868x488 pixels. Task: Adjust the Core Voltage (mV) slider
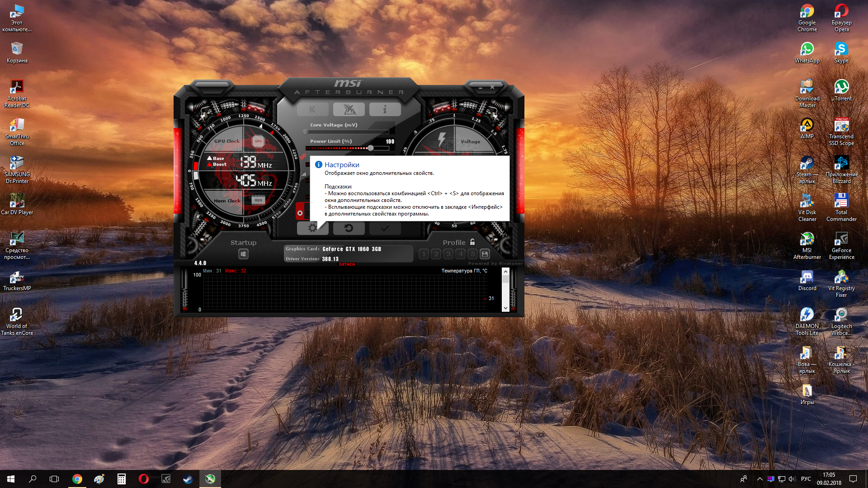point(347,132)
